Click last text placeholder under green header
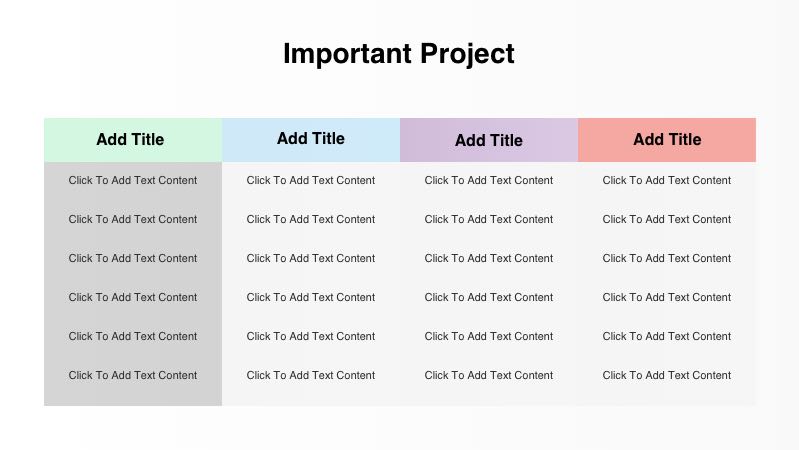 (x=133, y=376)
